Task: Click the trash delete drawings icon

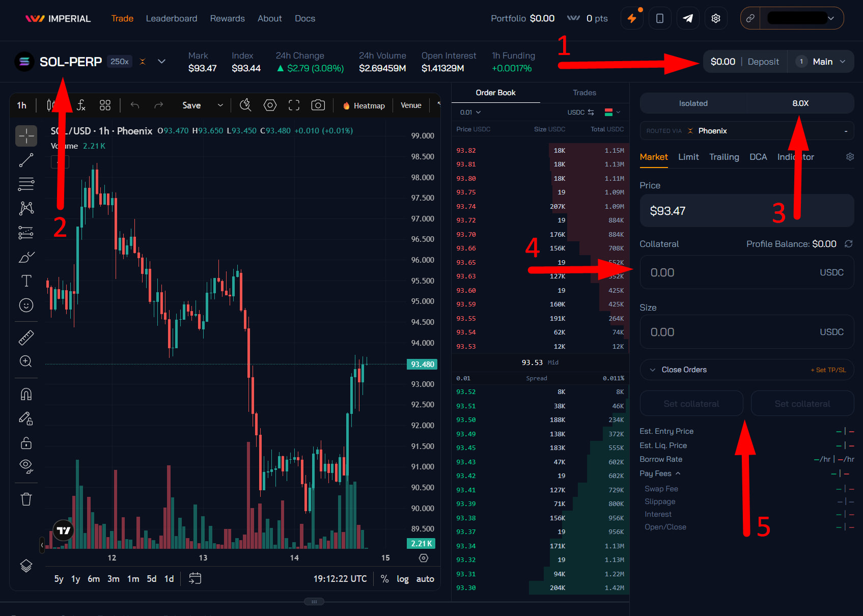Action: tap(26, 499)
